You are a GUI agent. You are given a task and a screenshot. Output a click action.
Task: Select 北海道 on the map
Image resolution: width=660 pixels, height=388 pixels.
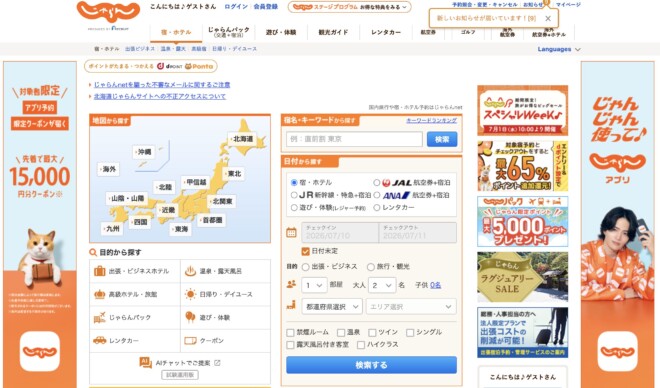tap(242, 139)
